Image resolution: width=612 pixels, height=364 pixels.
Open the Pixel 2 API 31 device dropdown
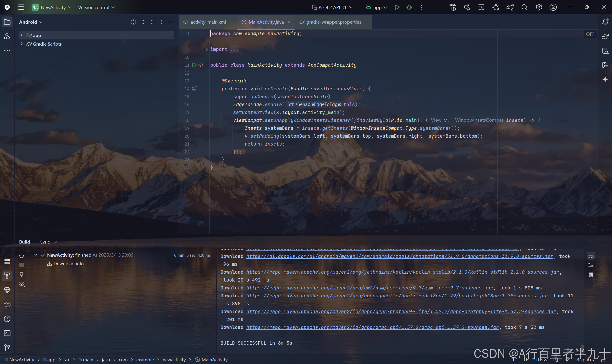332,7
